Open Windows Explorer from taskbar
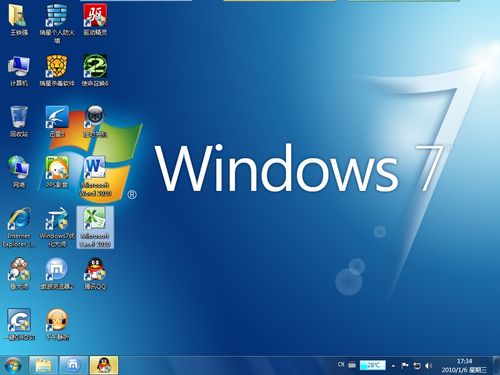 pyautogui.click(x=44, y=365)
